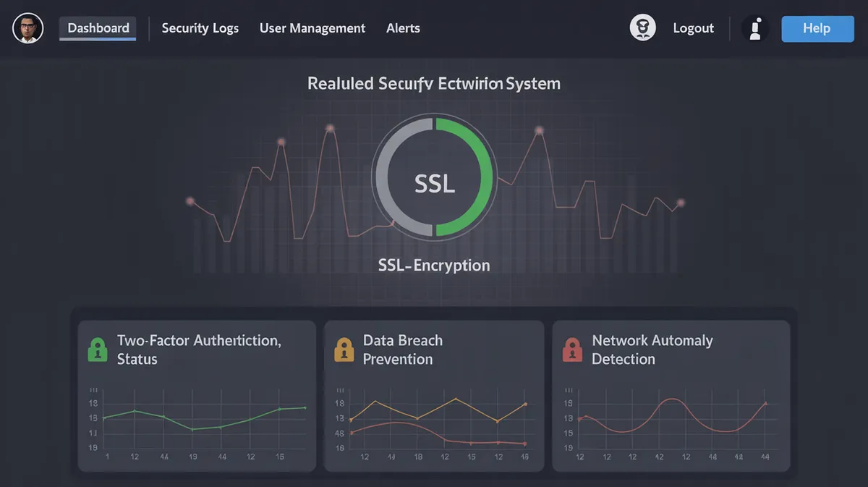
Task: Click the red lock on Network Anomaly Detection
Action: click(x=572, y=350)
